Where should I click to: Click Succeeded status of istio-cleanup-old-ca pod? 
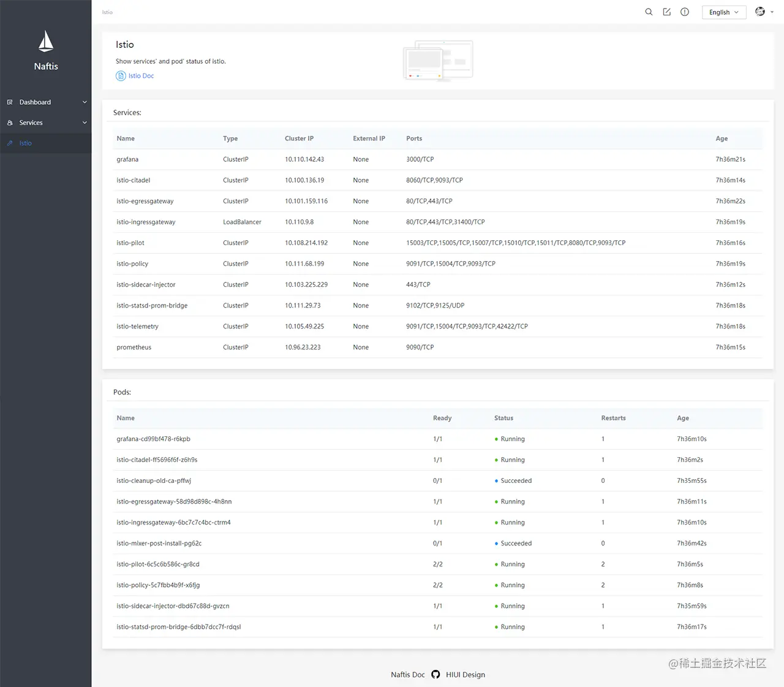point(513,480)
